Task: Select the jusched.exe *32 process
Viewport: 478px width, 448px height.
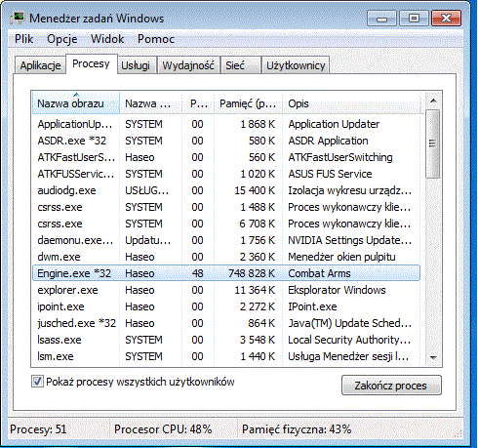Action: [226, 323]
